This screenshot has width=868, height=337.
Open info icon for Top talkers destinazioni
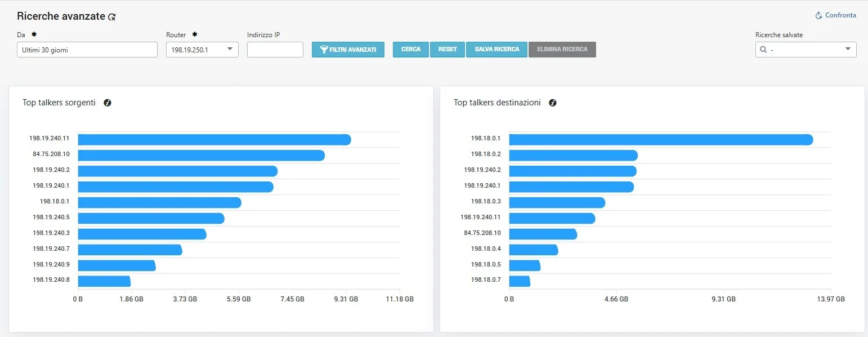[x=553, y=103]
